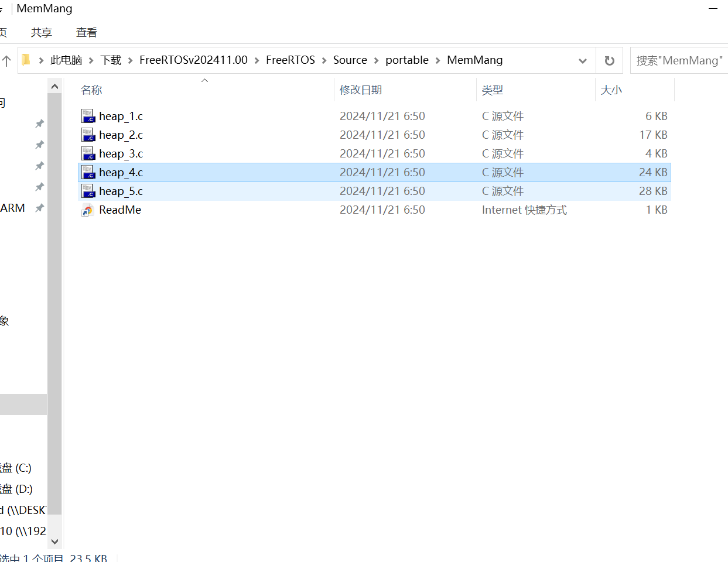728x562 pixels.
Task: Click the heap_3.c file icon
Action: (x=88, y=153)
